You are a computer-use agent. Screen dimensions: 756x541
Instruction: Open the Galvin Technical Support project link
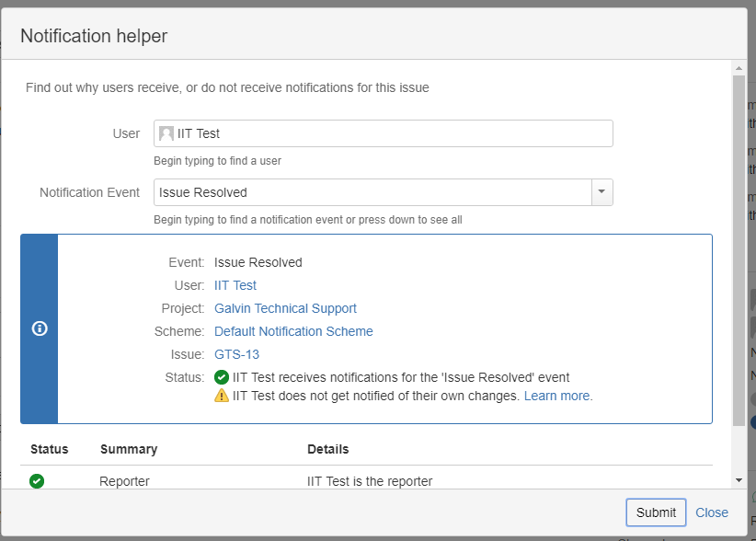point(285,308)
